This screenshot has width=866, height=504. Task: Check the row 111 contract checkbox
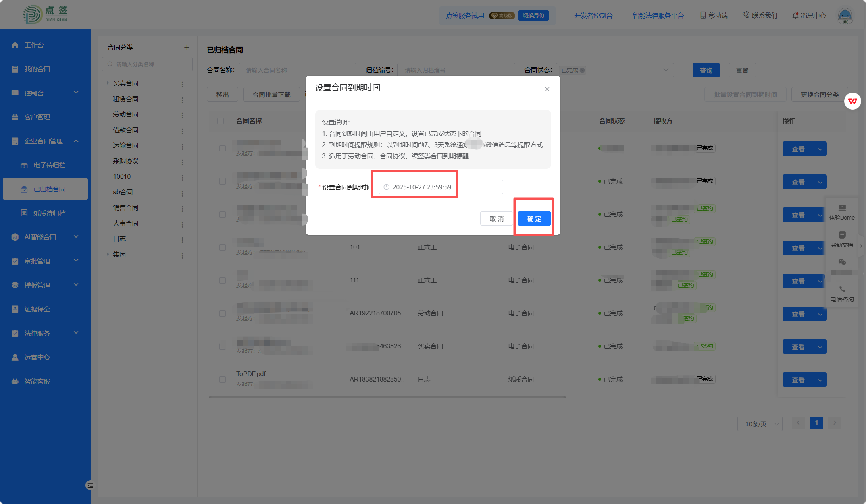click(x=222, y=280)
